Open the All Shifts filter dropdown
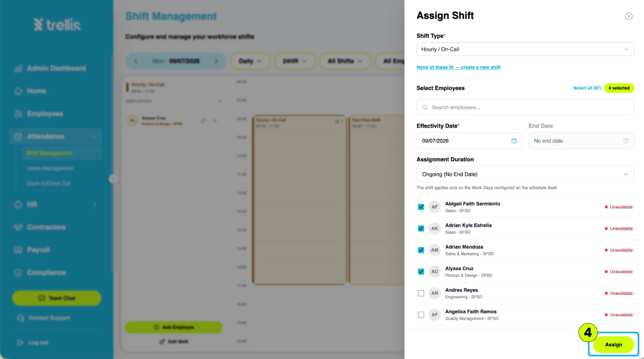 coord(345,61)
